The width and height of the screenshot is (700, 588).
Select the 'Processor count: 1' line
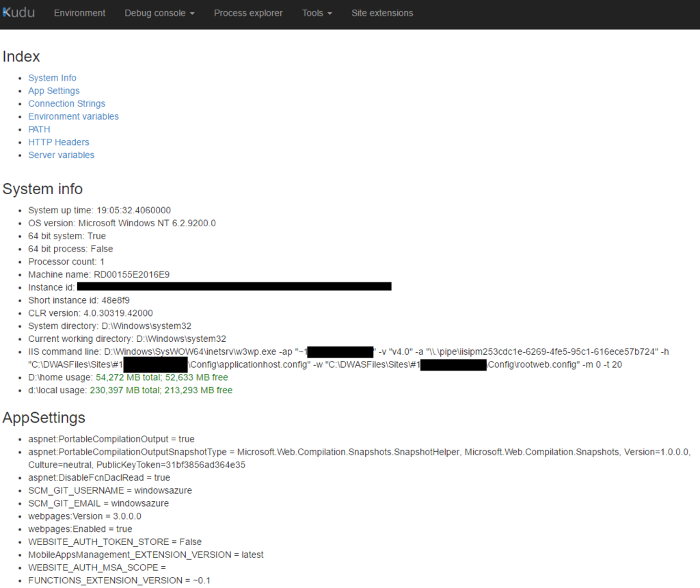point(66,262)
